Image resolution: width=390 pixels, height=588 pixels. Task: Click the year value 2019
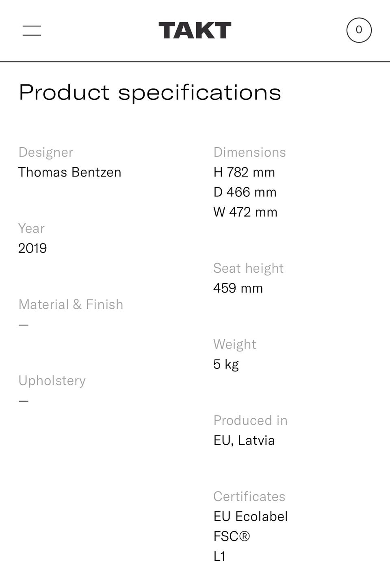(x=32, y=248)
